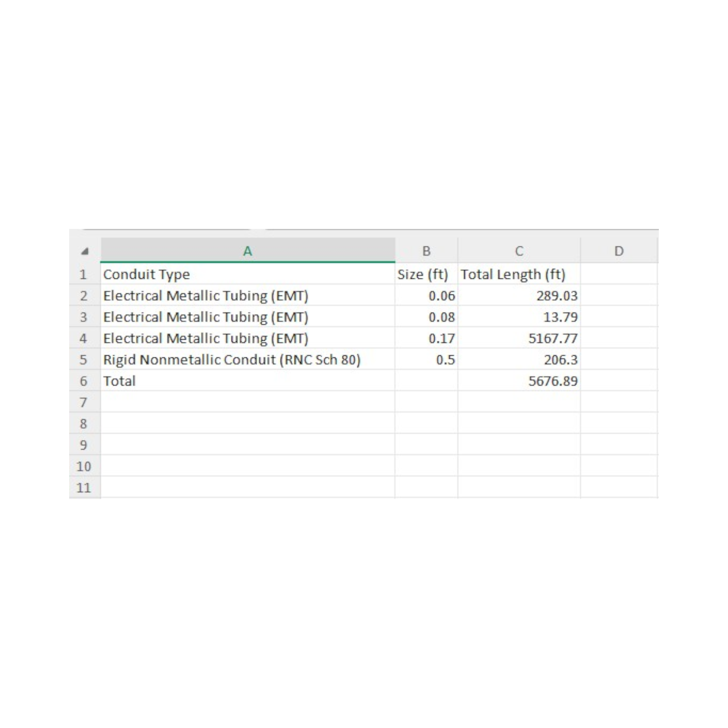Select length value 289.03
The width and height of the screenshot is (728, 728).
pyautogui.click(x=519, y=295)
